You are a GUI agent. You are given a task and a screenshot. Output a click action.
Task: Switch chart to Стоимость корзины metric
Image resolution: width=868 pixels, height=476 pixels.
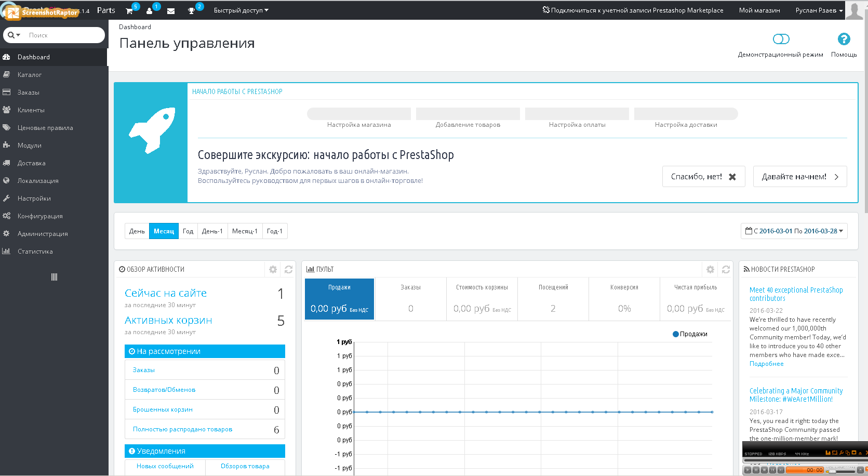[482, 299]
